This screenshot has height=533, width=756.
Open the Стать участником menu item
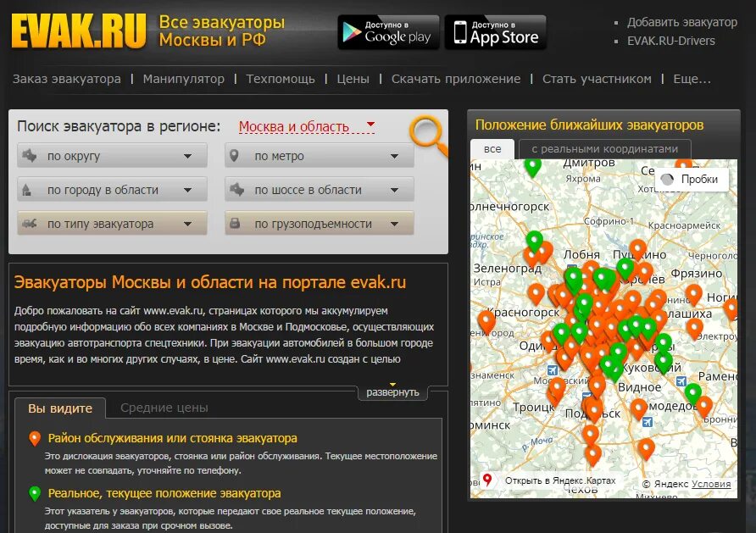coord(597,79)
